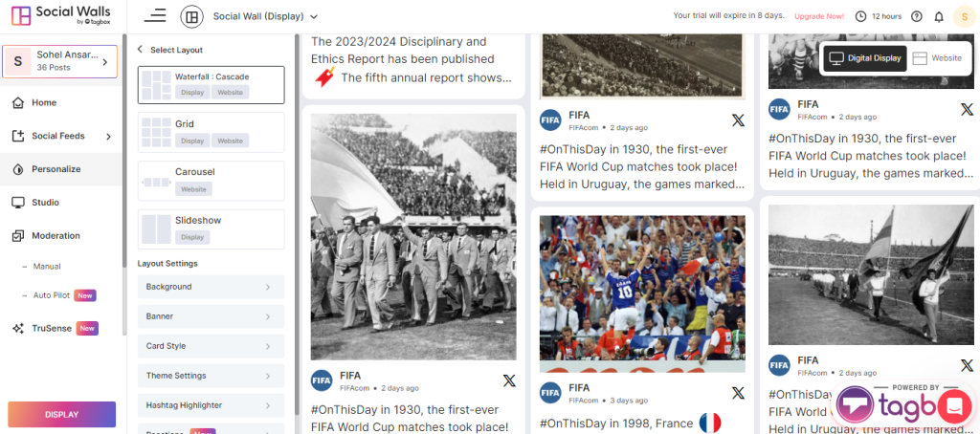Click the layout panel scrollbar
The width and height of the screenshot is (980, 434).
pos(297,225)
